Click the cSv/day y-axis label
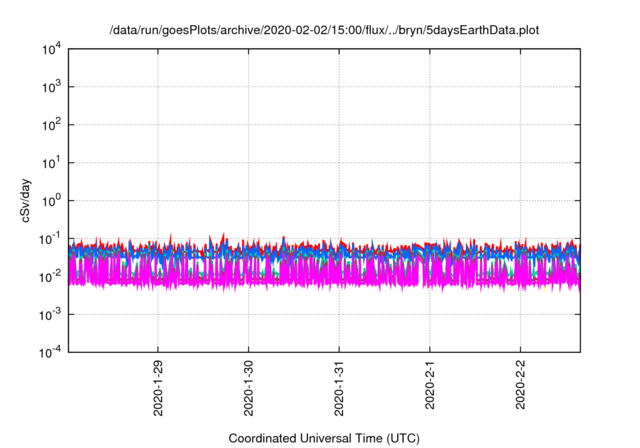This screenshot has width=640, height=448. point(25,200)
